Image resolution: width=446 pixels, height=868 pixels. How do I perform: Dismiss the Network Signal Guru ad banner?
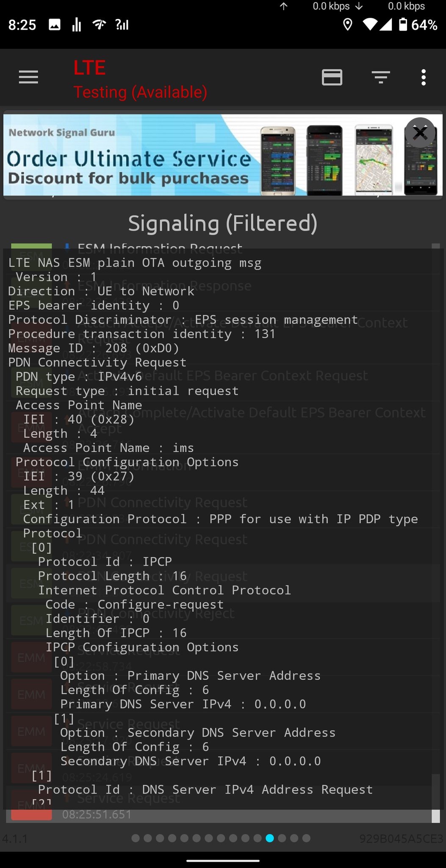(x=420, y=133)
